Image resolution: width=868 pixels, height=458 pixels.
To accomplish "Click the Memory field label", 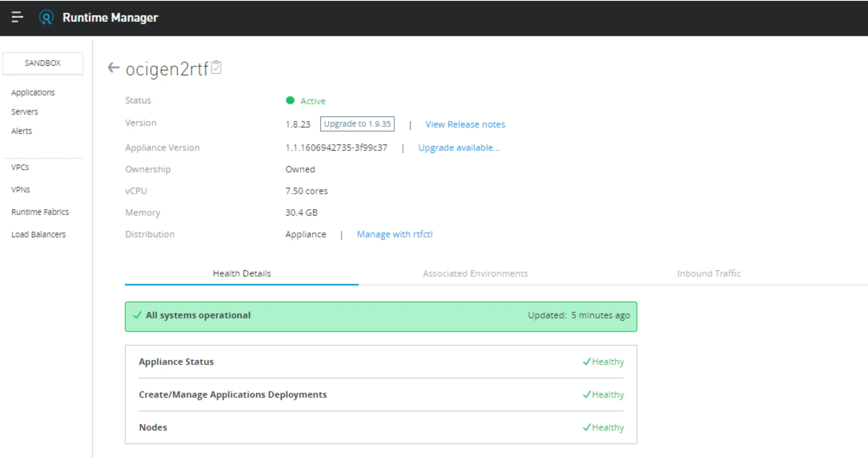I will [x=143, y=213].
